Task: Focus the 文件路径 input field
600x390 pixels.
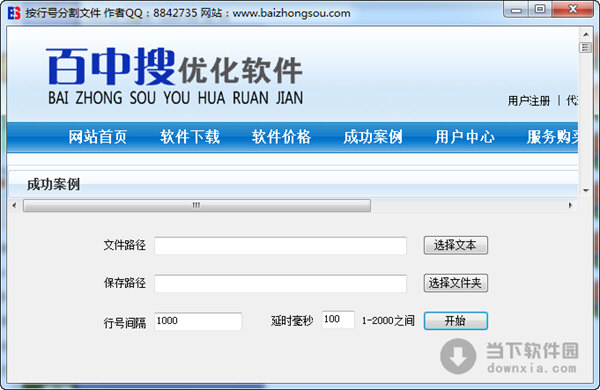Action: [280, 245]
